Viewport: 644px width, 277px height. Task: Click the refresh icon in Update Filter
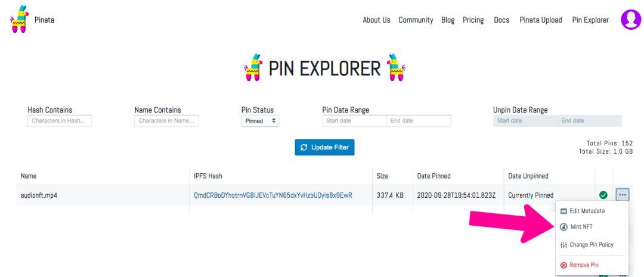[x=304, y=147]
